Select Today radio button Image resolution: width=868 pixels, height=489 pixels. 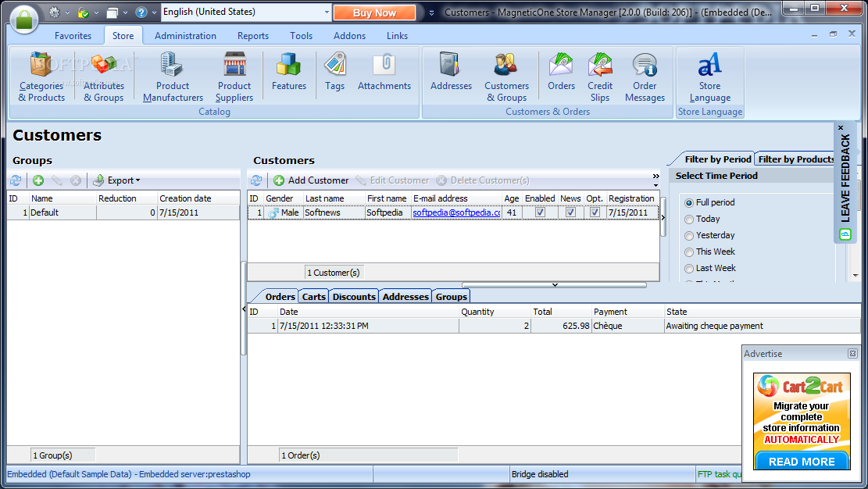click(x=689, y=220)
